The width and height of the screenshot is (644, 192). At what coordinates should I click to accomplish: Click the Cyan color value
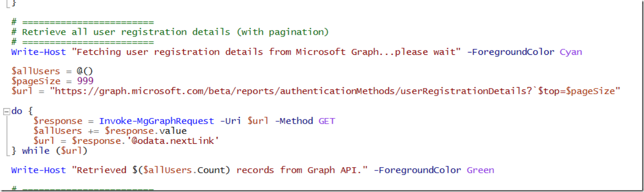(x=571, y=52)
